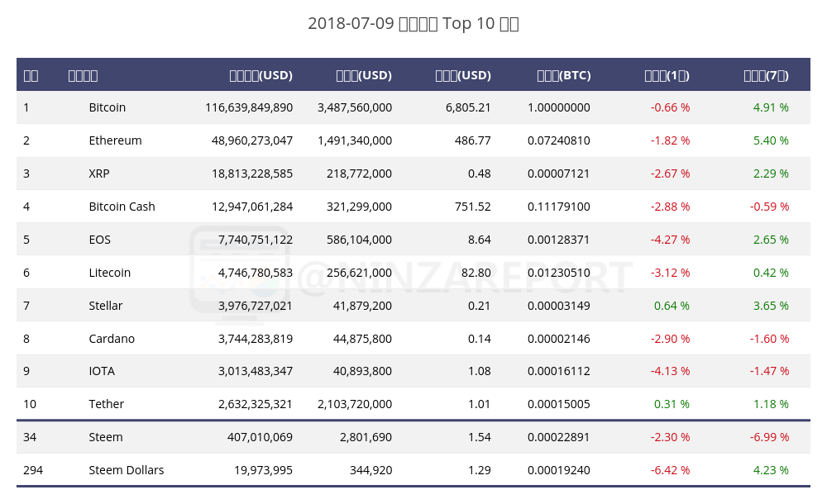Click IOTA's market cap "3,013,483,347"
The height and width of the screenshot is (504, 827).
(x=256, y=371)
